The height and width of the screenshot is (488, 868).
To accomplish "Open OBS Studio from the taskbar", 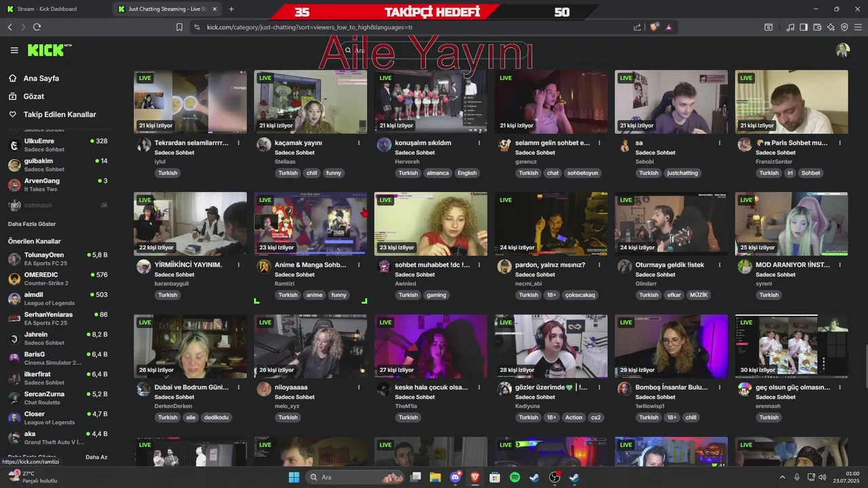I will [x=554, y=477].
